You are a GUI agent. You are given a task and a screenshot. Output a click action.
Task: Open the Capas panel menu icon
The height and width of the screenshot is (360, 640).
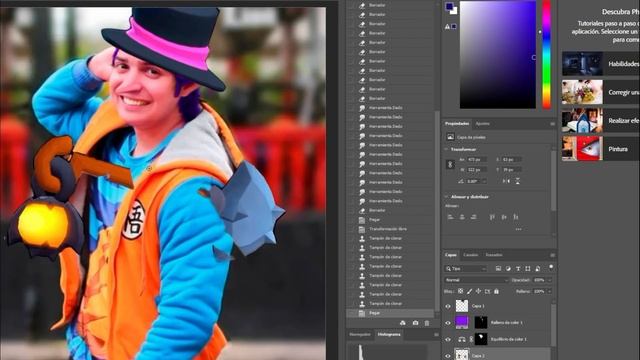[552, 255]
